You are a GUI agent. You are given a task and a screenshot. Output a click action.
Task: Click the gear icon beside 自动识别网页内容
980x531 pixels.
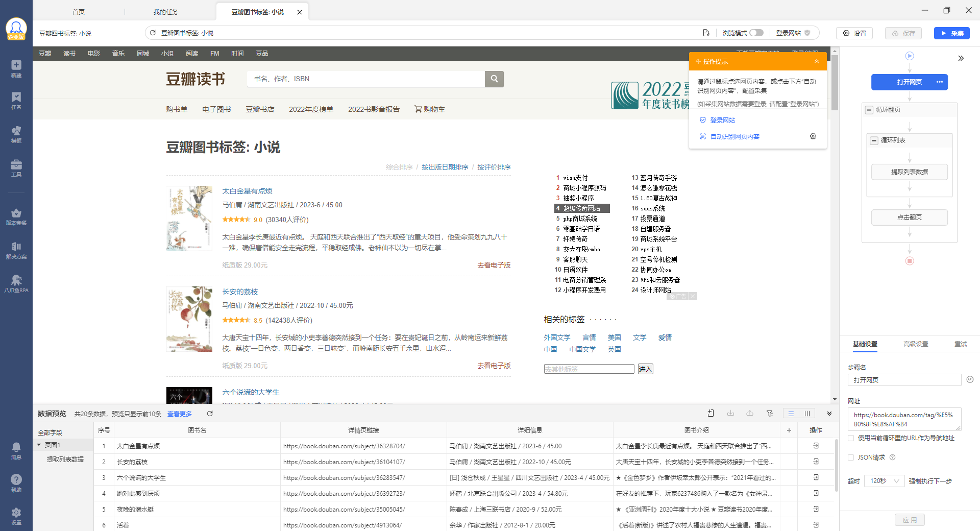point(813,136)
